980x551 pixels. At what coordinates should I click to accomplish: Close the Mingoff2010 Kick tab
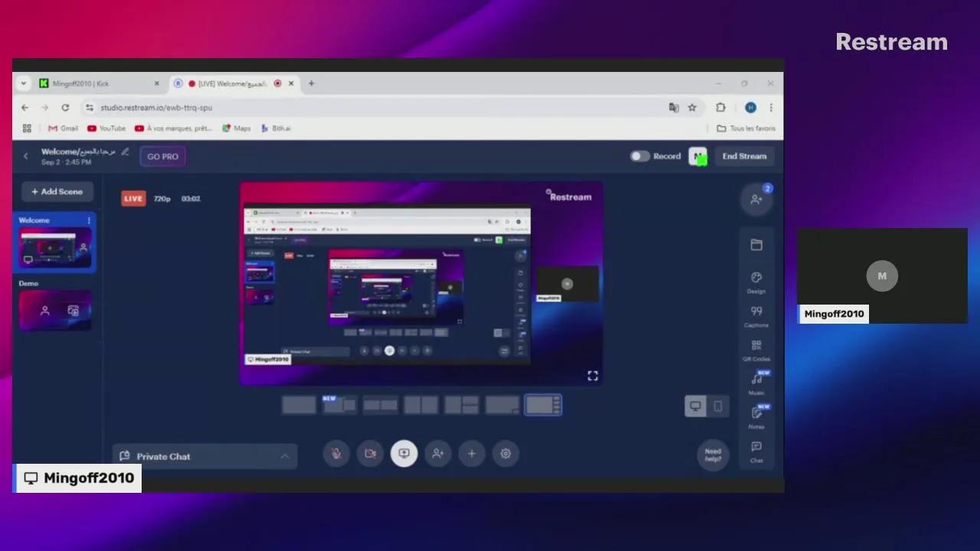[x=157, y=83]
